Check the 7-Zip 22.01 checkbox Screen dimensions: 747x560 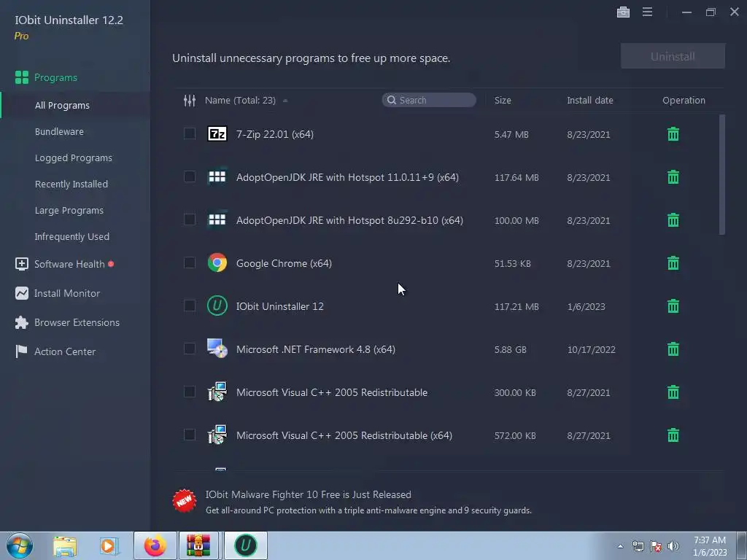click(x=190, y=133)
